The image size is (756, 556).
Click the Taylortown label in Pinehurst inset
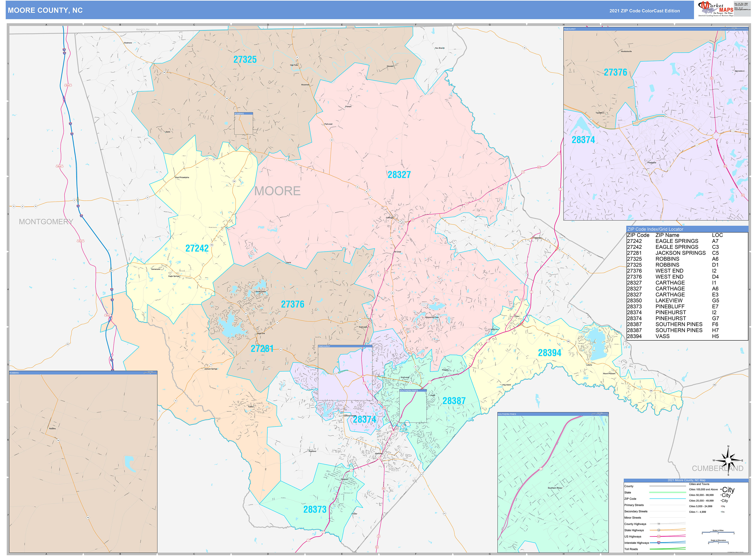pos(600,113)
